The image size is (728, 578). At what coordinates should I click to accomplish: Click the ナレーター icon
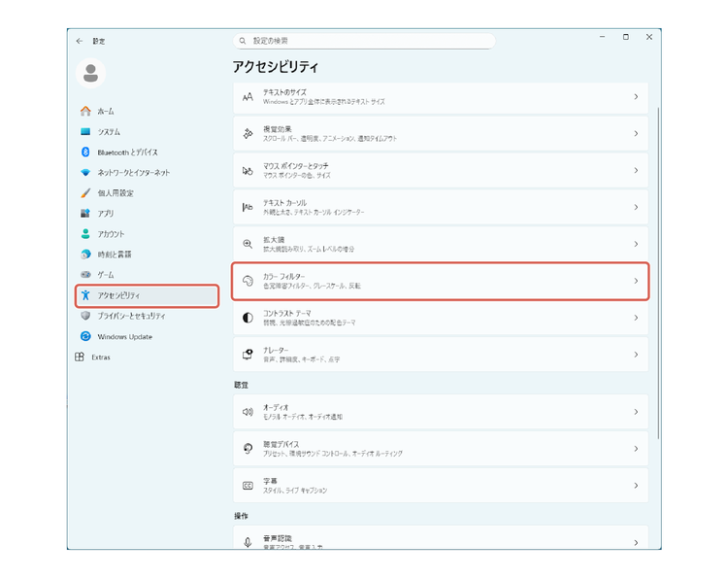click(248, 355)
